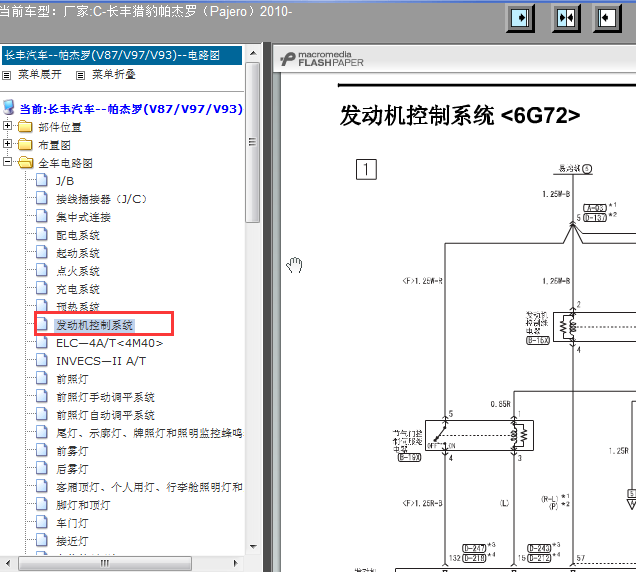Click the 全车电路图 folder label
The image size is (636, 572).
point(65,163)
